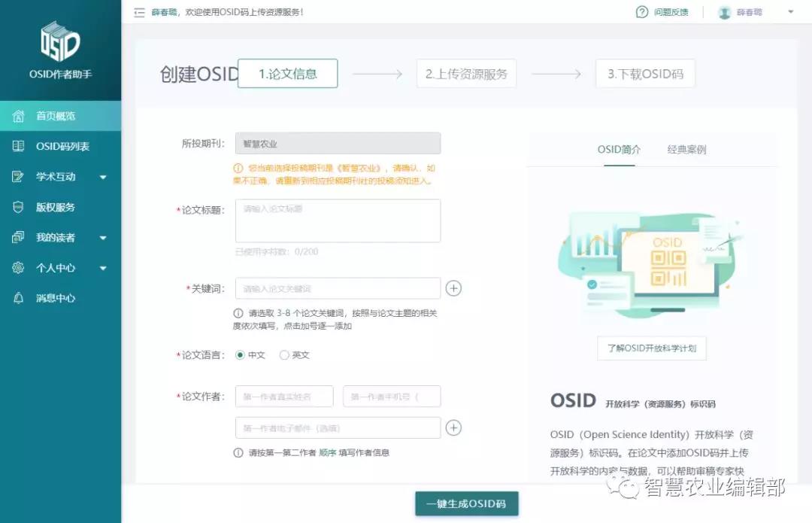Click 了解OSID开放科学计划 button
This screenshot has width=812, height=523.
point(651,348)
